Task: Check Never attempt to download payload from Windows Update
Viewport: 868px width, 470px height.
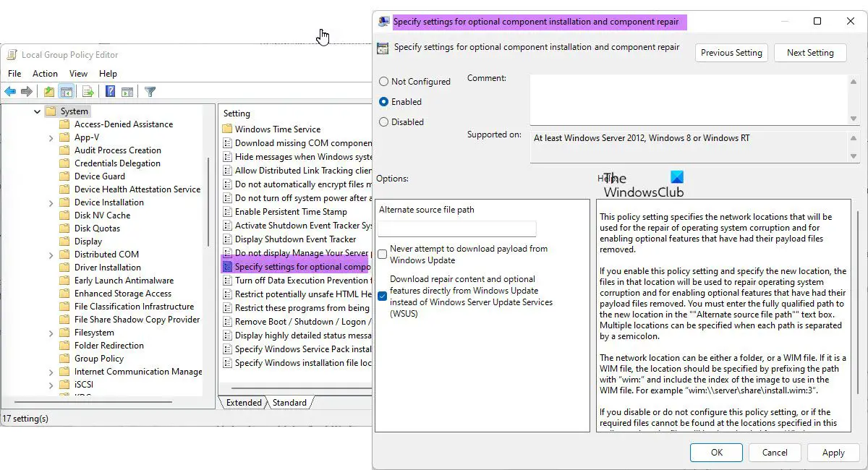Action: [x=383, y=255]
